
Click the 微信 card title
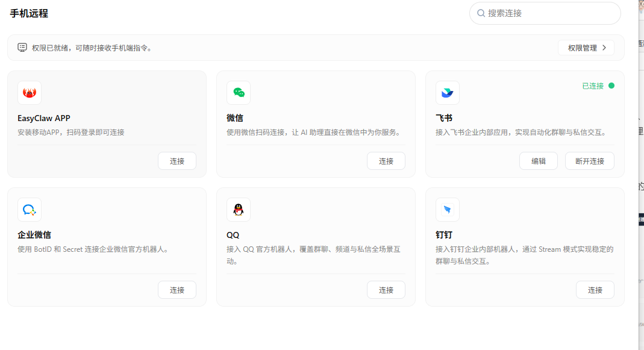[x=235, y=118]
